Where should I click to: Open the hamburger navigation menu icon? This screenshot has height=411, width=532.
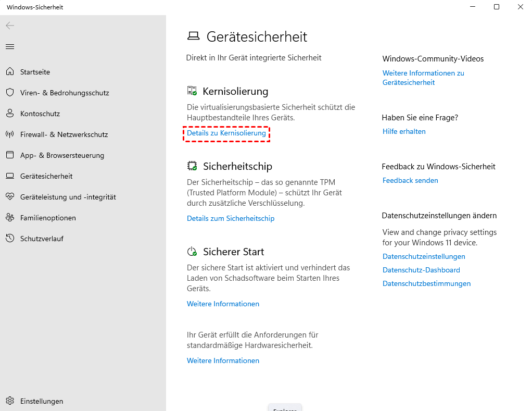[x=10, y=46]
